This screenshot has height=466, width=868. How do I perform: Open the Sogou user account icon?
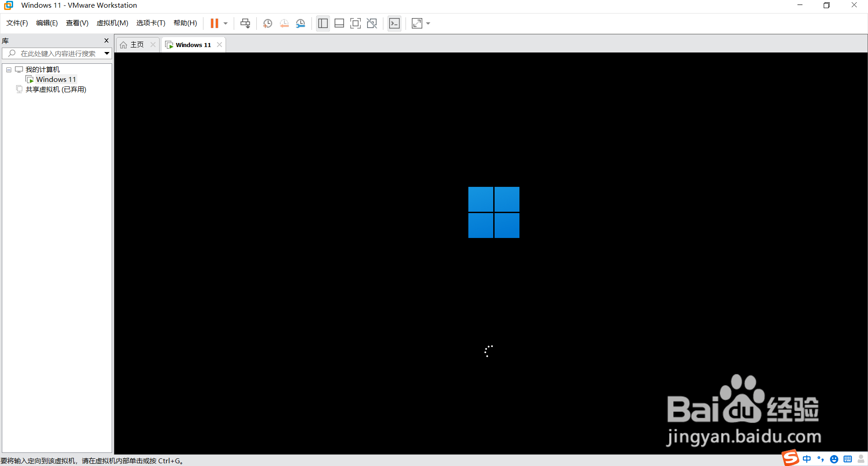click(861, 459)
